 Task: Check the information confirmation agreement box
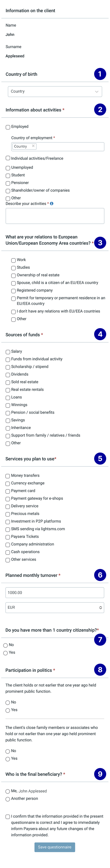(8, 817)
